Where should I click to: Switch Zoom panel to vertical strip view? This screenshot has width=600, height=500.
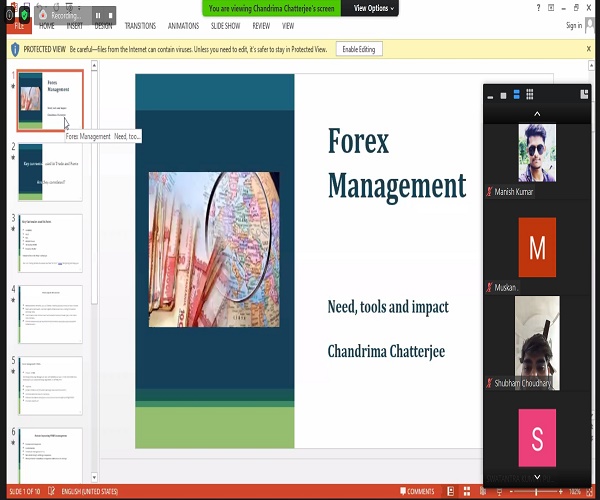tap(517, 94)
